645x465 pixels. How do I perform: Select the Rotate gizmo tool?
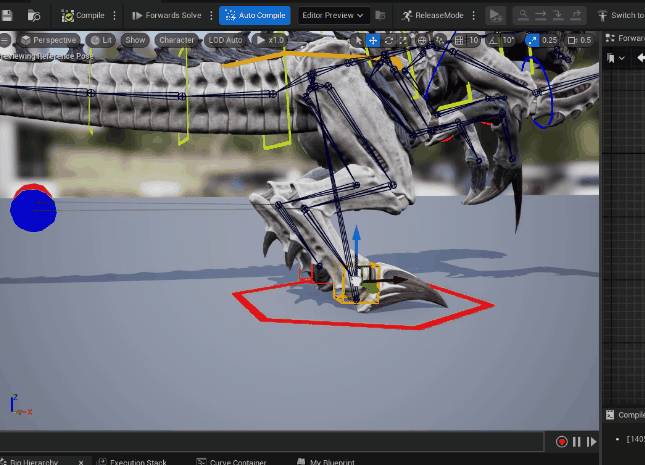point(388,40)
